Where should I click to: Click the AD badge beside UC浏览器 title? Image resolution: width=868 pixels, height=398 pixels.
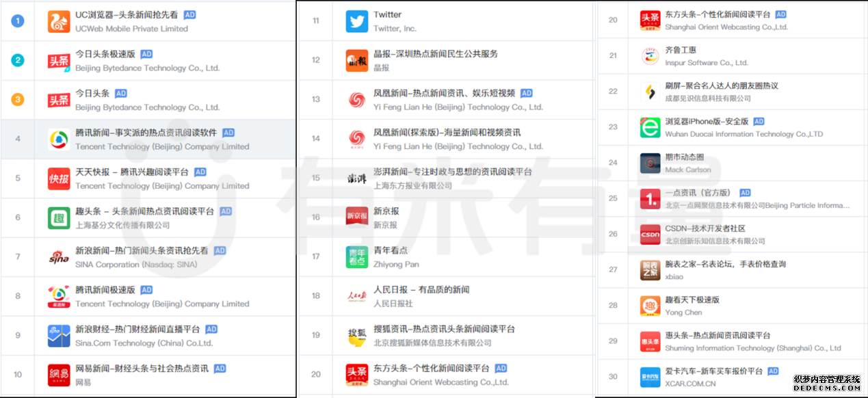point(189,14)
